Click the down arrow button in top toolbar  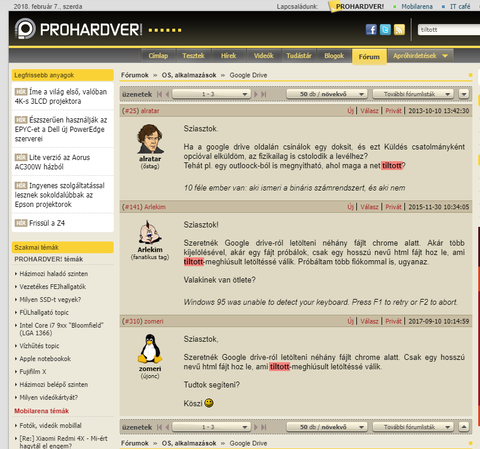[464, 94]
